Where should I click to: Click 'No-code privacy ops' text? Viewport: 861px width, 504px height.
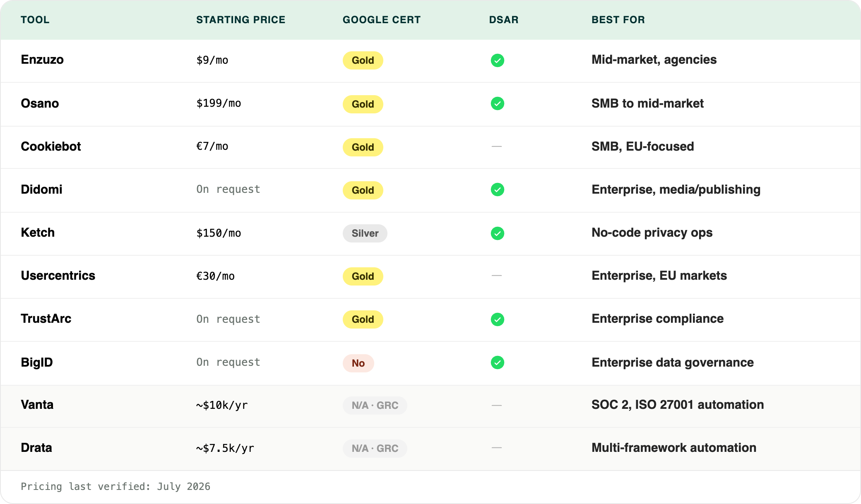tap(652, 233)
